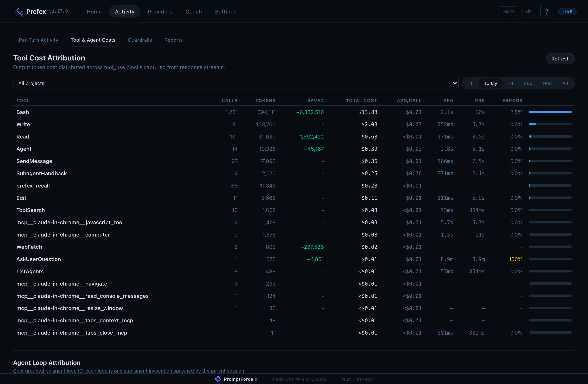Sort by the SAVED column header
Screen dimensions: 588x384
tap(315, 100)
